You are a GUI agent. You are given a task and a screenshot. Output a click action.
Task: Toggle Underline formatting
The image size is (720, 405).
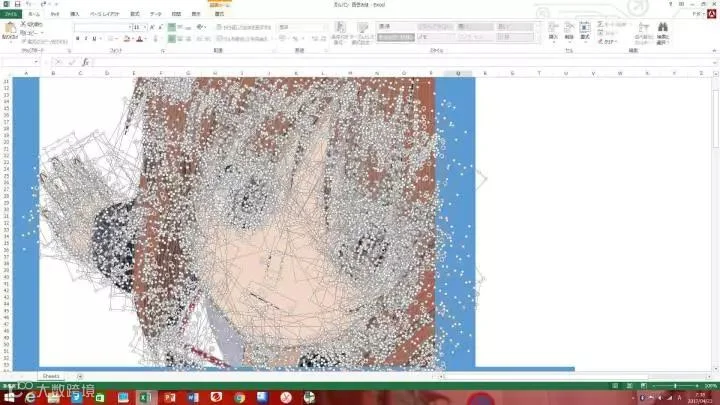point(94,39)
